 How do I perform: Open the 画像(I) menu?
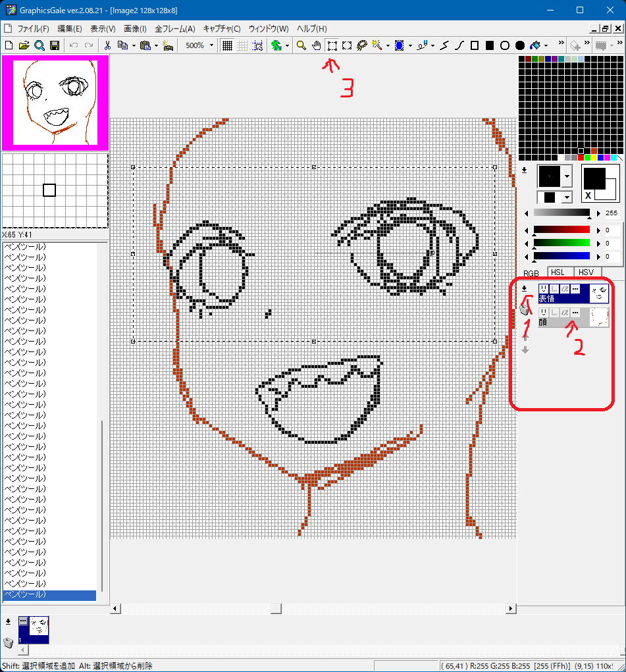point(135,28)
